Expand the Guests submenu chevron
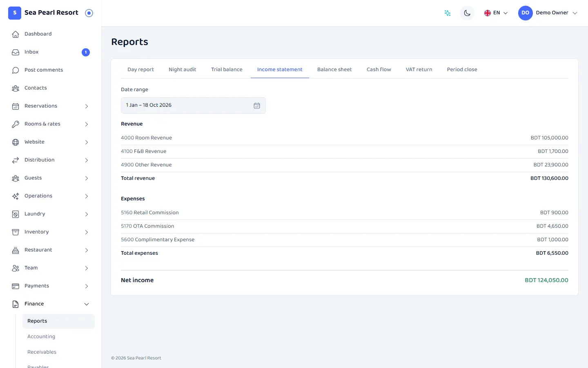 click(x=87, y=178)
